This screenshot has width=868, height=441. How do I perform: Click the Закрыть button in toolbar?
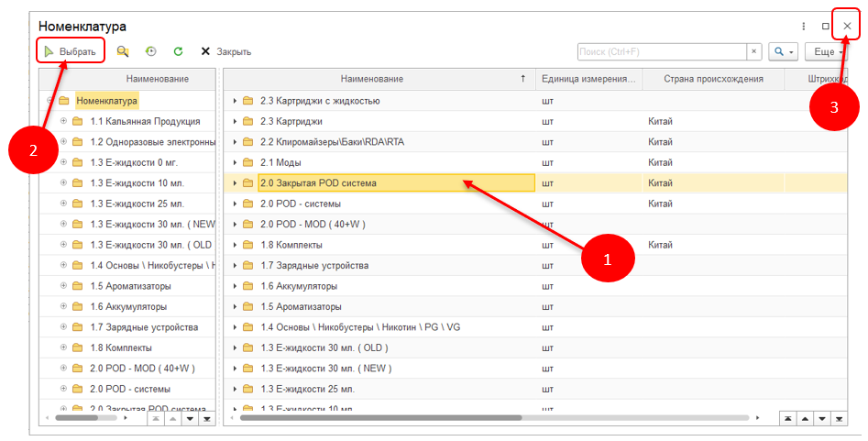(225, 52)
